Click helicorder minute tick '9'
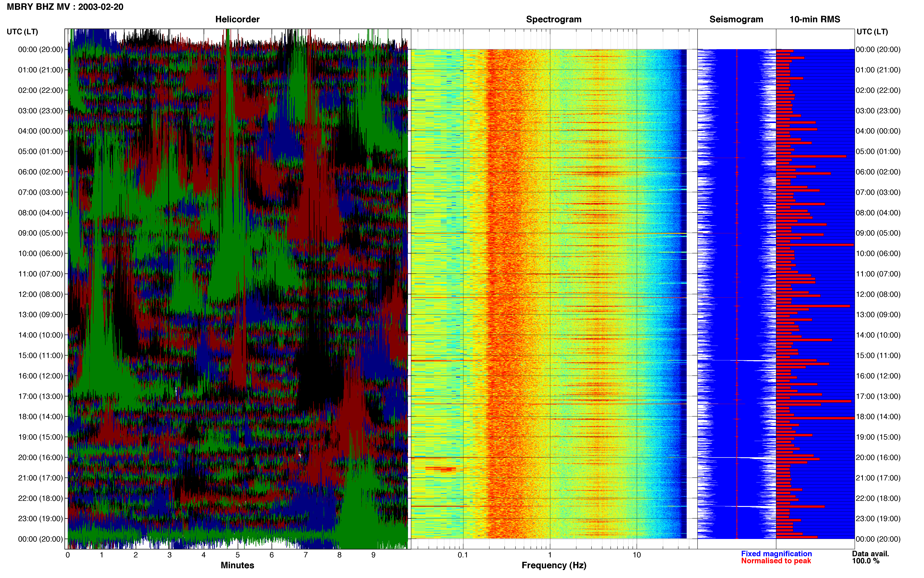Screen dimensions: 924x578 (x=373, y=555)
